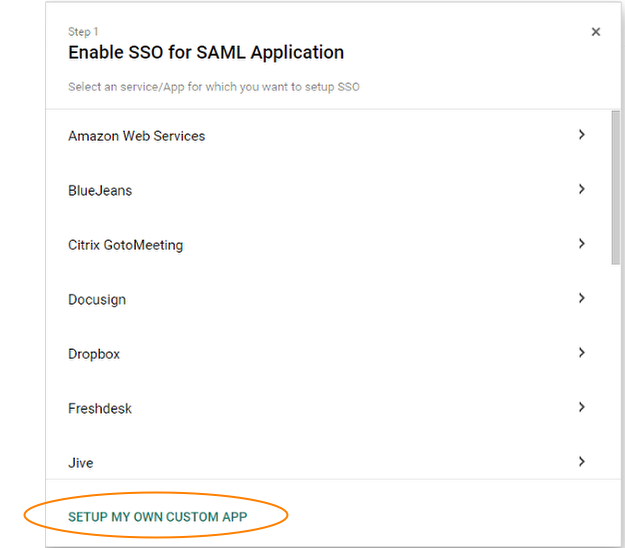Select the Jive list item
This screenshot has width=625, height=548.
point(81,463)
